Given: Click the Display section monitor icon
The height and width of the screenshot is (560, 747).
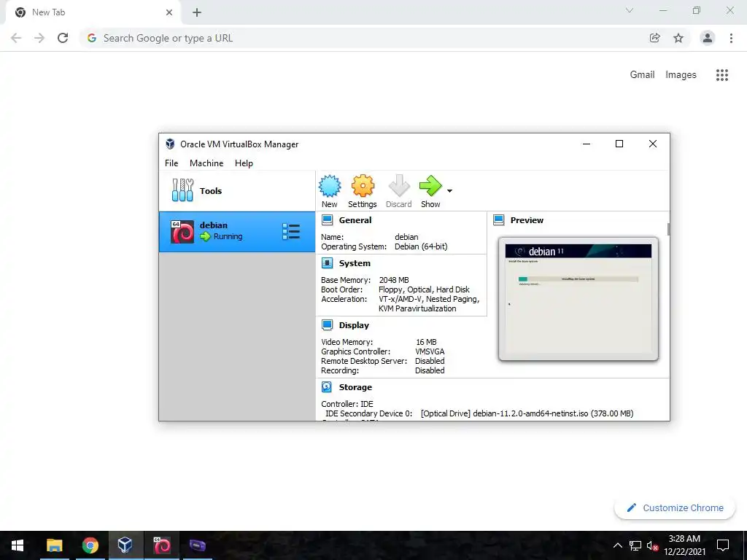Looking at the screenshot, I should click(328, 324).
